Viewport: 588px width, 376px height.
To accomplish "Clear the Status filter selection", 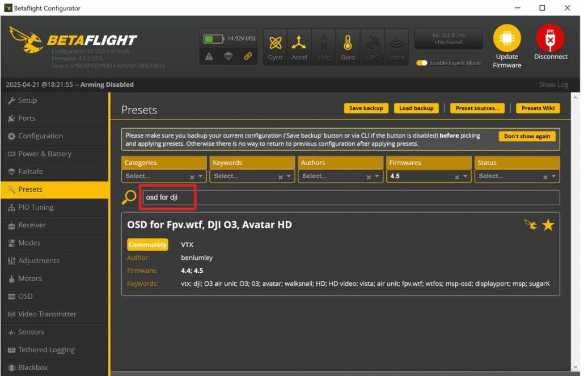I will pos(545,177).
